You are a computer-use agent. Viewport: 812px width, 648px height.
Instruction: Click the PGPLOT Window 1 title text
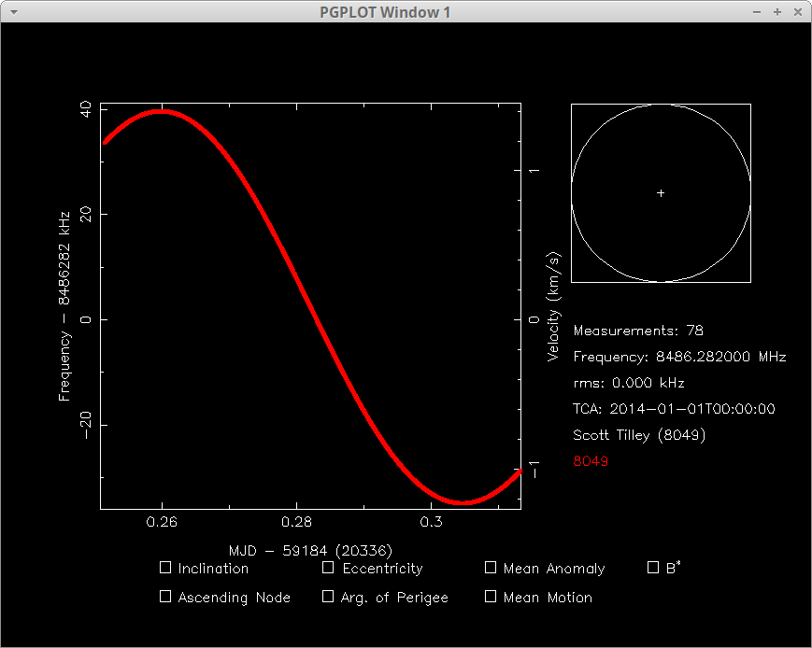(385, 12)
